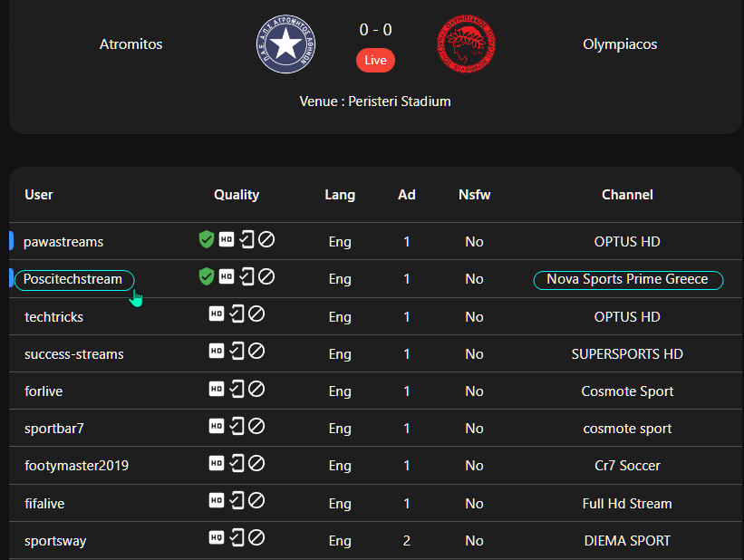Click the 0 - 0 score

coord(375,30)
